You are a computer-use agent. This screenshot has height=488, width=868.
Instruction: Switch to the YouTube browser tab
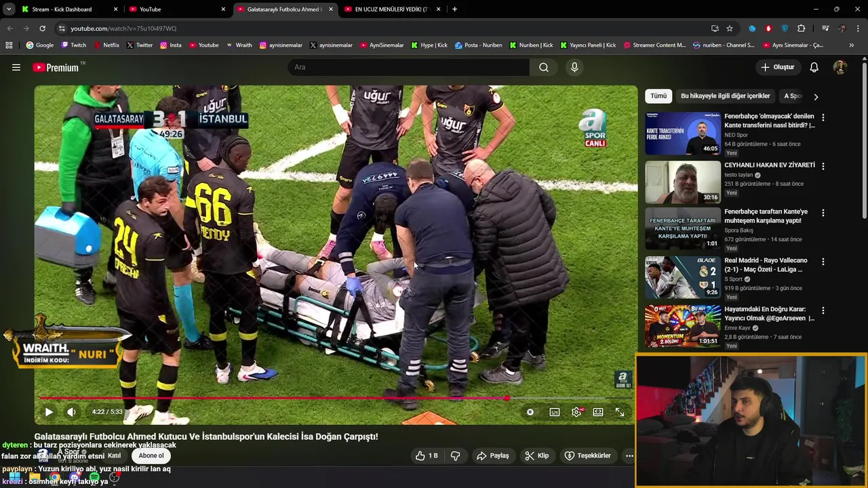click(x=176, y=9)
